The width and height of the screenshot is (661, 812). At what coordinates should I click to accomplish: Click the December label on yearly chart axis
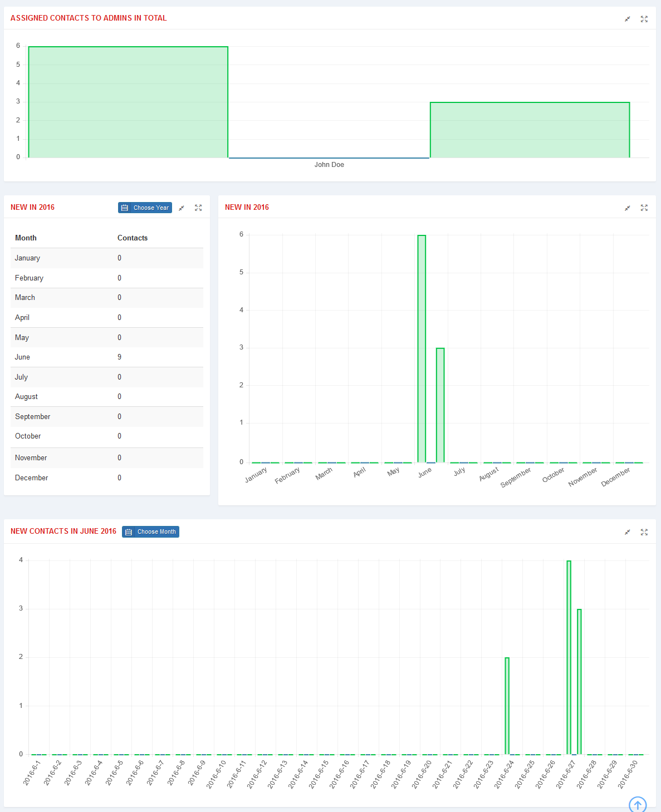615,477
